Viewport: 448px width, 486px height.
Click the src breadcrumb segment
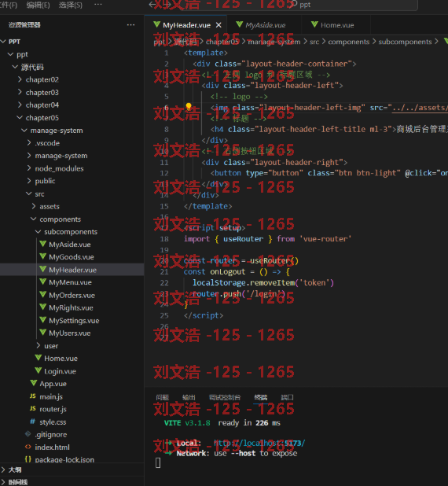pyautogui.click(x=314, y=42)
